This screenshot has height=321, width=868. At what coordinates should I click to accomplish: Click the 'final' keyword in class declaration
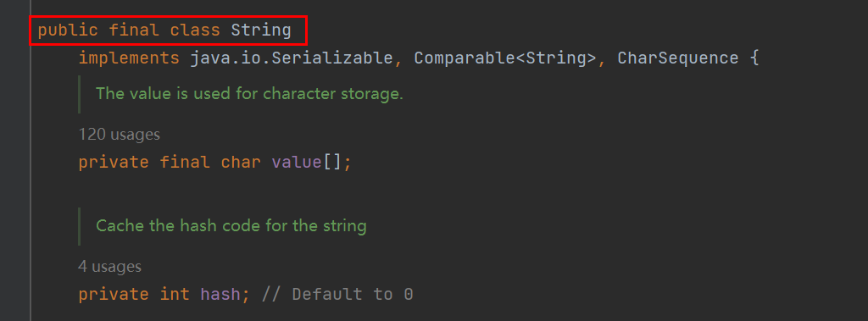click(x=134, y=30)
